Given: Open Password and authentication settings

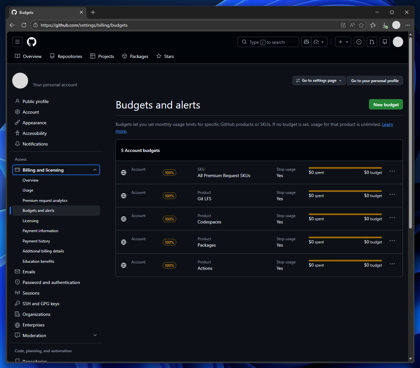Looking at the screenshot, I should (x=51, y=282).
